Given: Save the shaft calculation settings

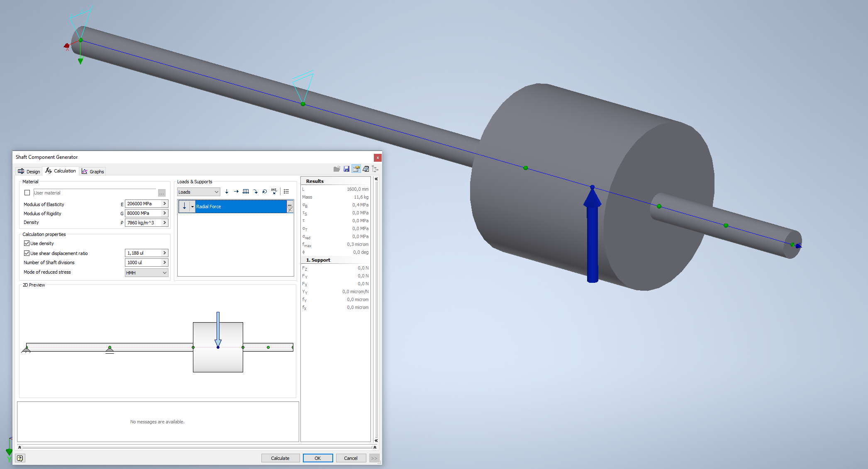Looking at the screenshot, I should 346,169.
